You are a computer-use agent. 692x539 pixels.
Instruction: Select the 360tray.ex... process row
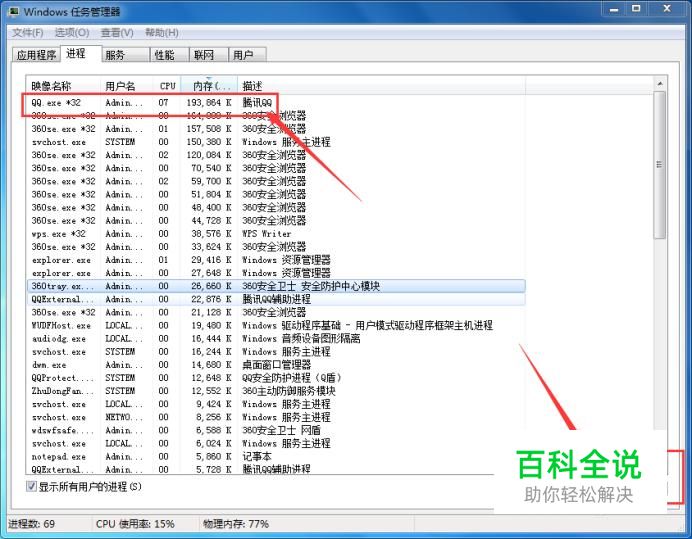click(276, 286)
